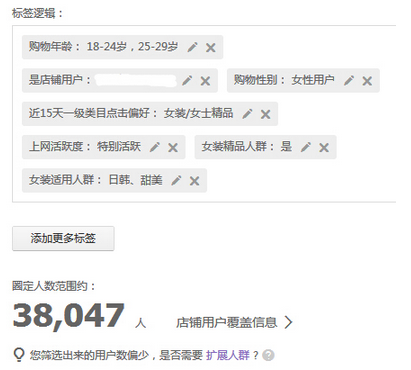Edit the 购物性别 tag with pencil icon
The height and width of the screenshot is (370, 411).
[x=349, y=80]
